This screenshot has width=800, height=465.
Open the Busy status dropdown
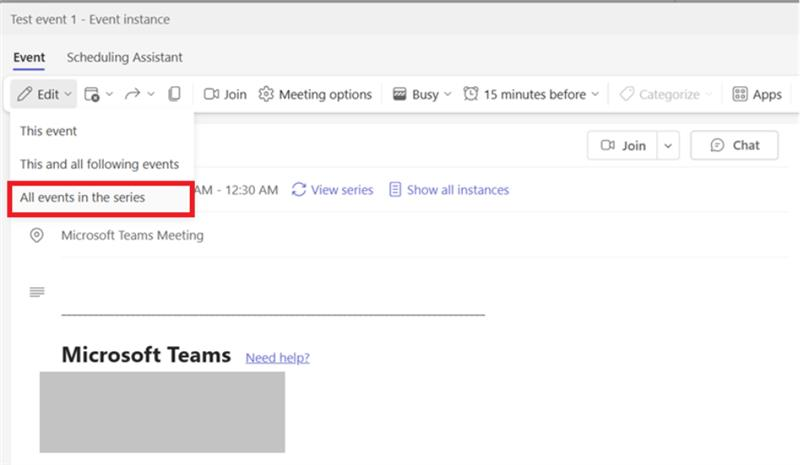[x=422, y=94]
